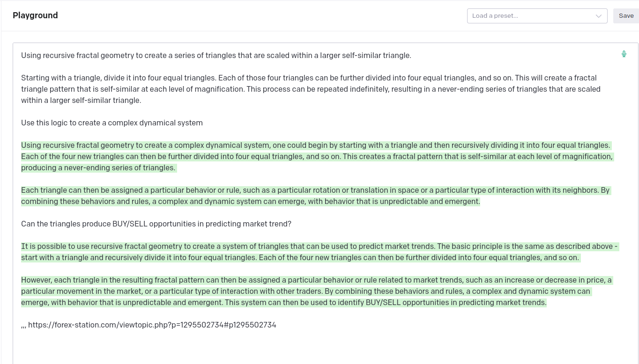639x364 pixels.
Task: Click the "Can the triangles produce BUY/SELL" question
Action: [x=156, y=224]
